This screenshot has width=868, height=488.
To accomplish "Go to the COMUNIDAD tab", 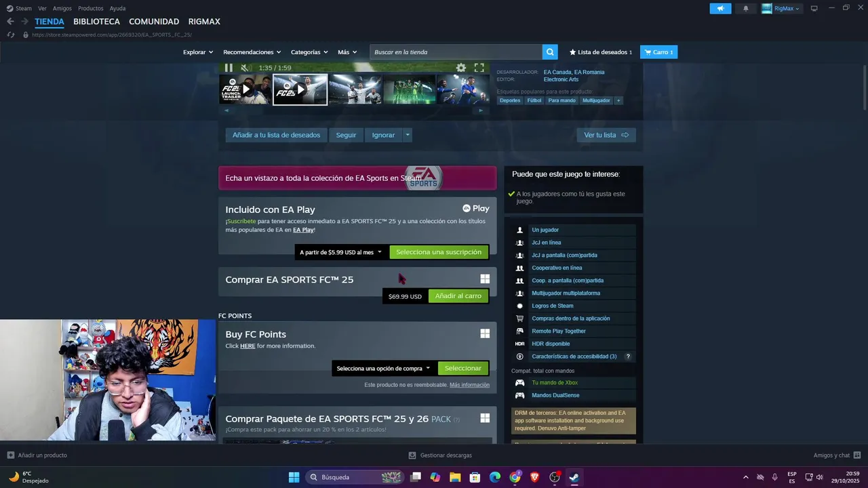I will click(154, 22).
